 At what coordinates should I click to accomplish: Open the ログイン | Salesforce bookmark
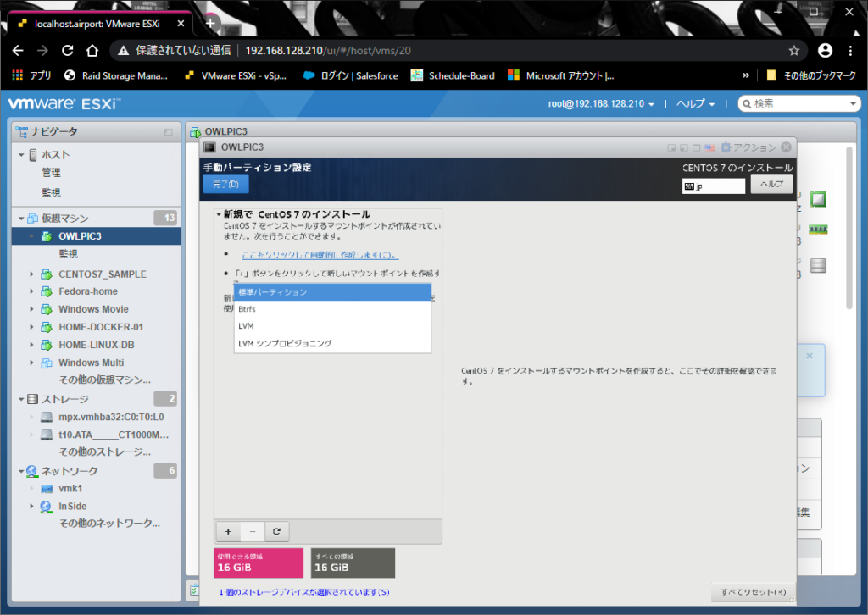click(350, 75)
